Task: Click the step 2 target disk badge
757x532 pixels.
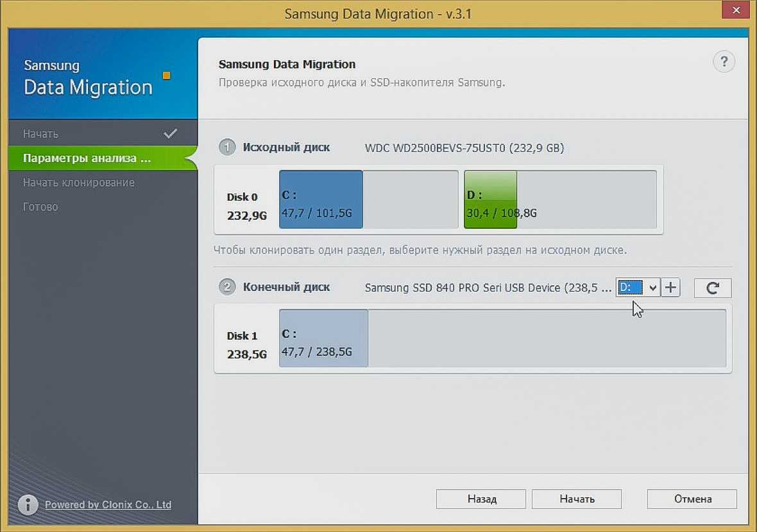Action: pos(227,287)
